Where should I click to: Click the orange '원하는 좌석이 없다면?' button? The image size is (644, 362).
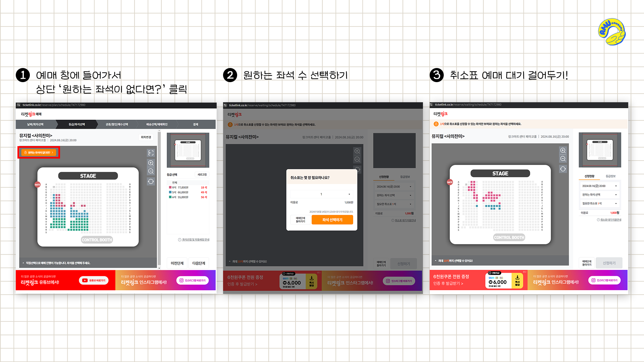pyautogui.click(x=39, y=153)
